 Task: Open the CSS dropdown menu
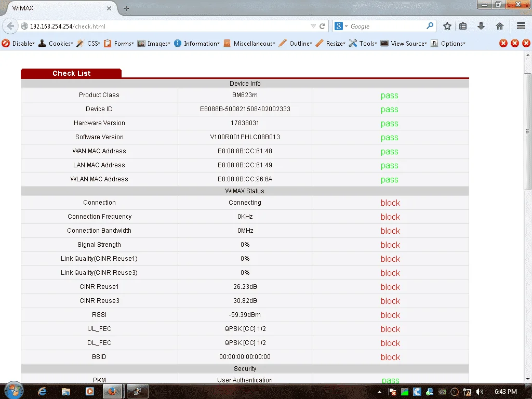tap(88, 44)
